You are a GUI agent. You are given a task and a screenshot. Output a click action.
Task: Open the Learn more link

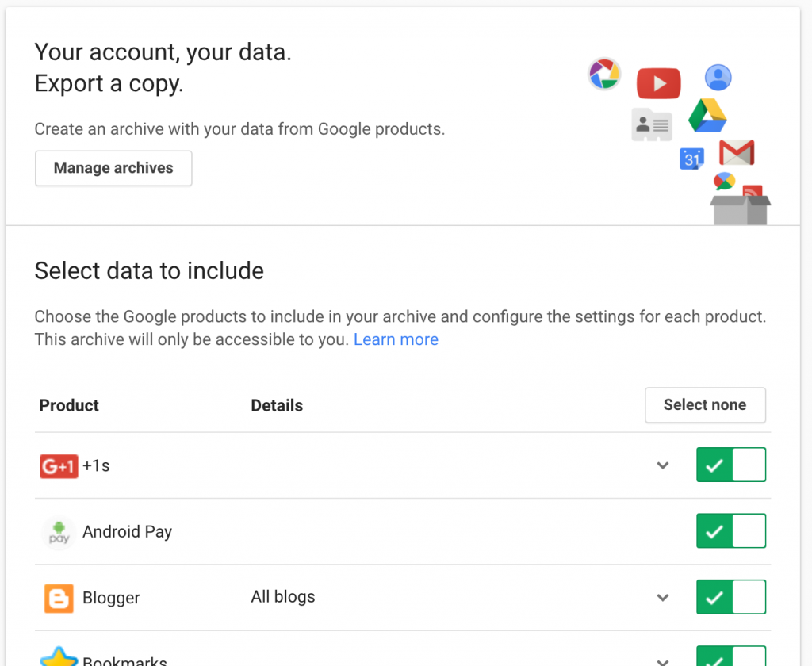(396, 339)
